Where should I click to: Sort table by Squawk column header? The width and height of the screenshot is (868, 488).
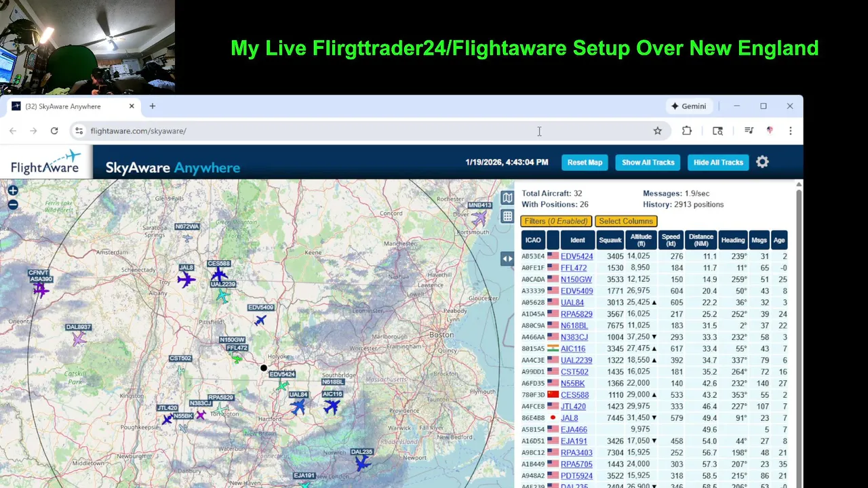(610, 240)
